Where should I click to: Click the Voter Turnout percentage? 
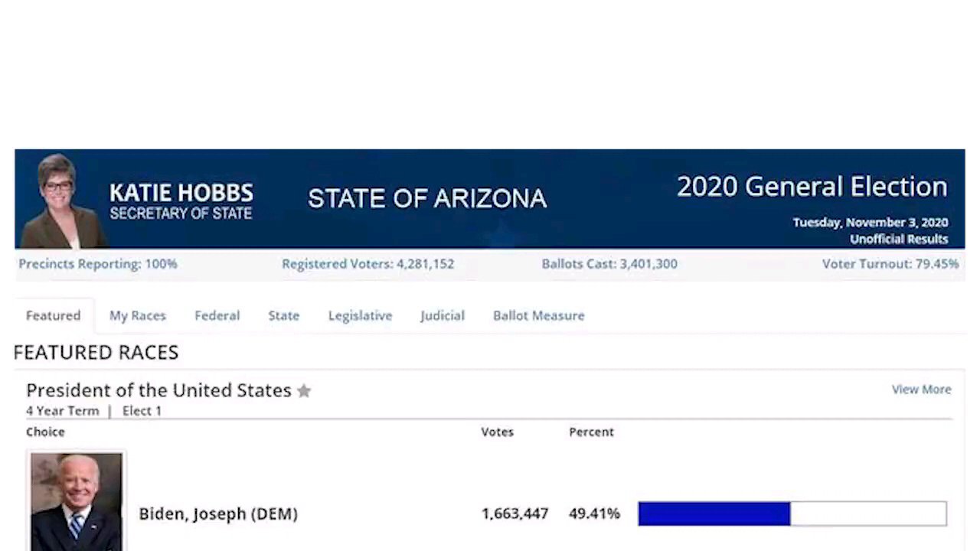(x=890, y=264)
